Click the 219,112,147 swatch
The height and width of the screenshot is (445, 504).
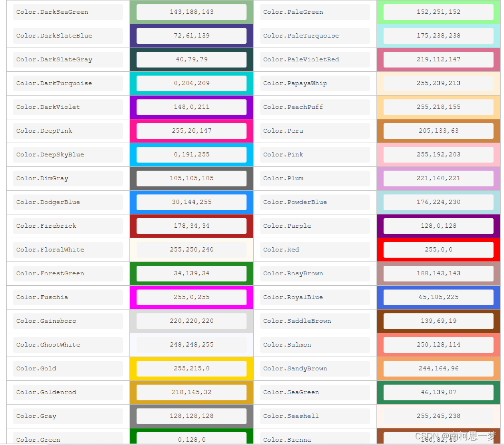point(438,59)
